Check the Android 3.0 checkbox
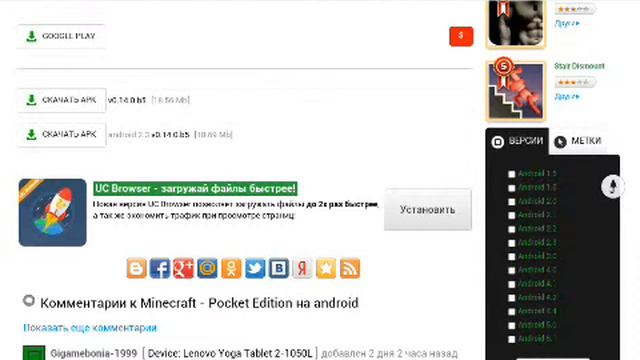The height and width of the screenshot is (360, 640). click(511, 257)
